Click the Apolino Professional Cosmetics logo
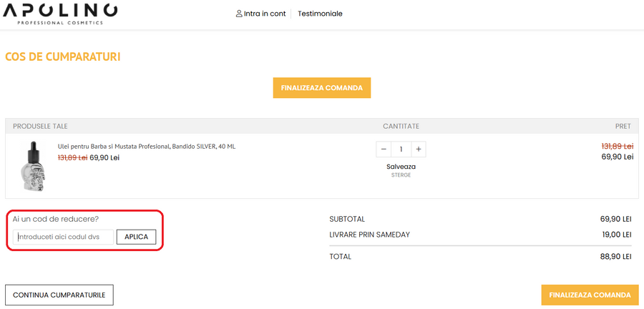The width and height of the screenshot is (644, 309). pyautogui.click(x=60, y=14)
